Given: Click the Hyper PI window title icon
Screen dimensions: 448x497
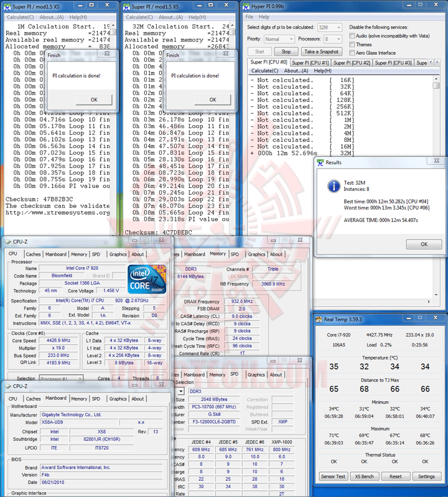Looking at the screenshot, I should (246, 7).
